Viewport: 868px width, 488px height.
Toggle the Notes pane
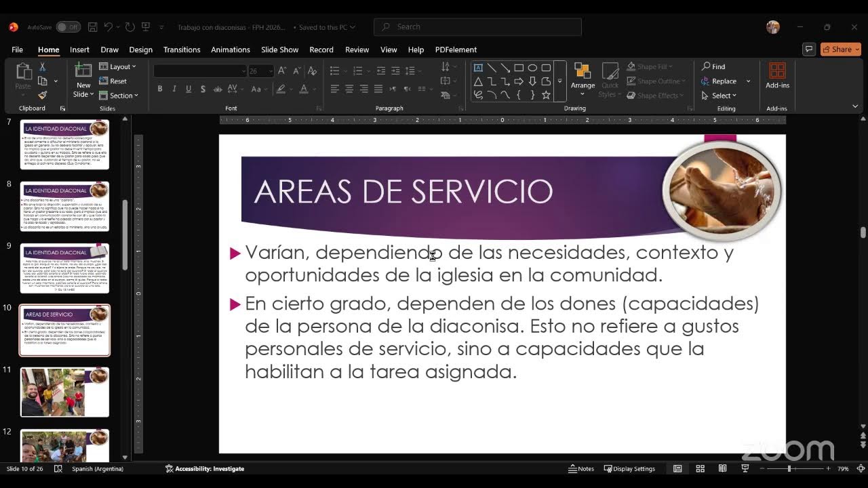pos(581,468)
